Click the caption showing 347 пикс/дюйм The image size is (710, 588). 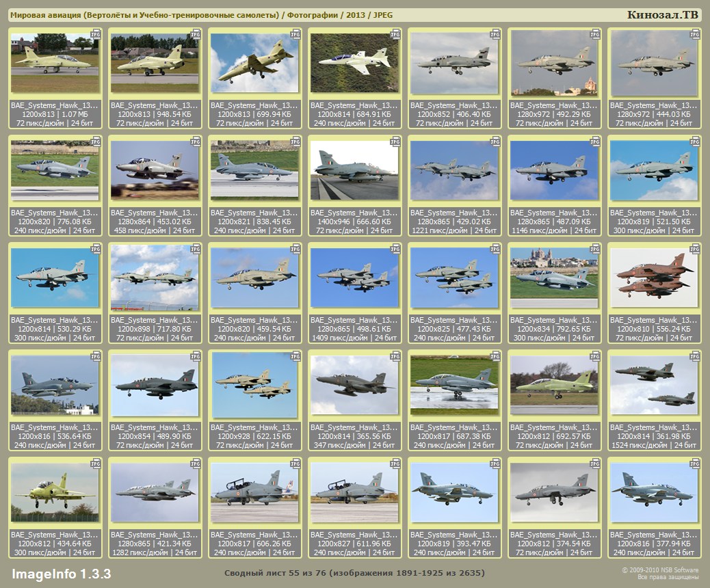coord(354,445)
